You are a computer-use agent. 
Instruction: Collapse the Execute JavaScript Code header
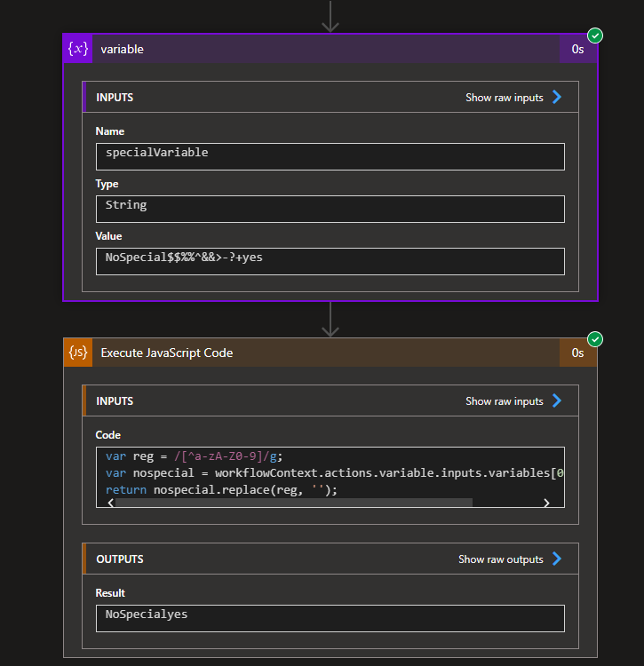[x=330, y=353]
